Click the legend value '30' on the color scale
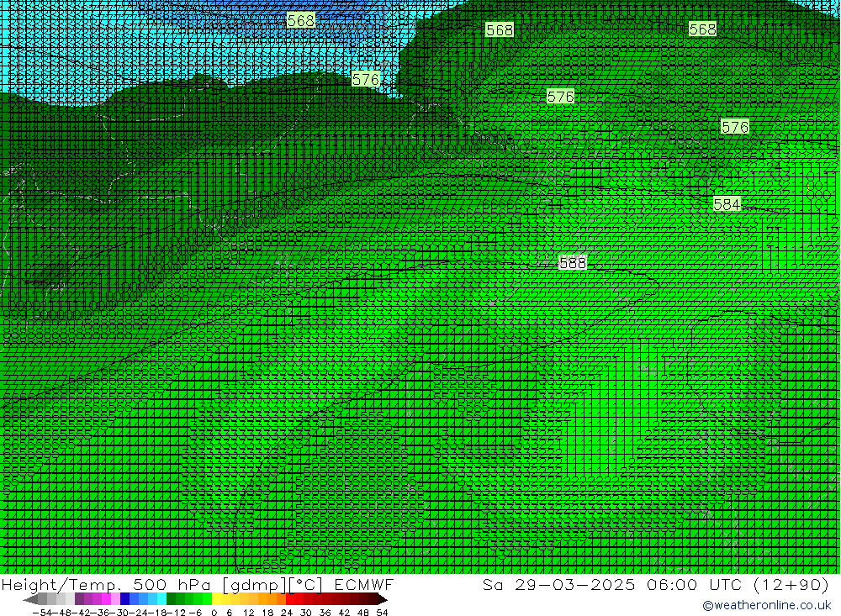 pyautogui.click(x=306, y=613)
